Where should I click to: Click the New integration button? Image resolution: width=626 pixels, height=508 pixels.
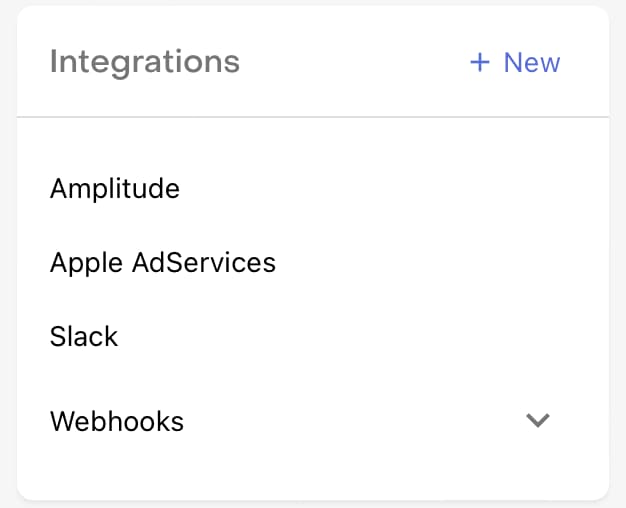(x=515, y=62)
